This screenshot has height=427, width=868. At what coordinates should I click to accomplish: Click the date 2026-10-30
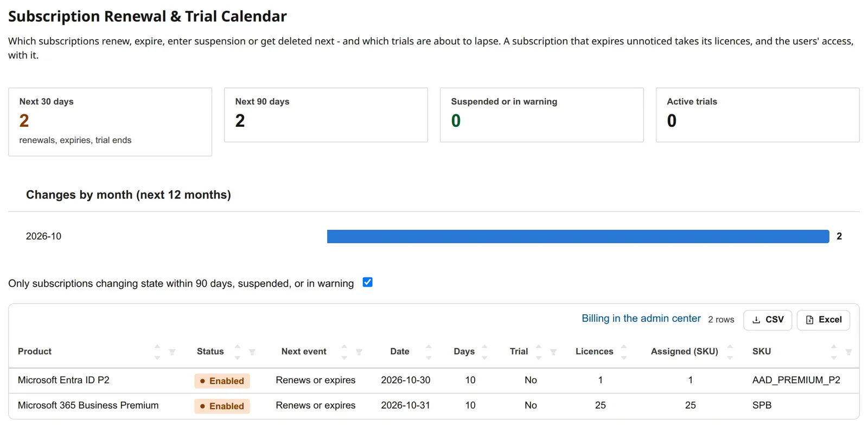[x=406, y=380]
